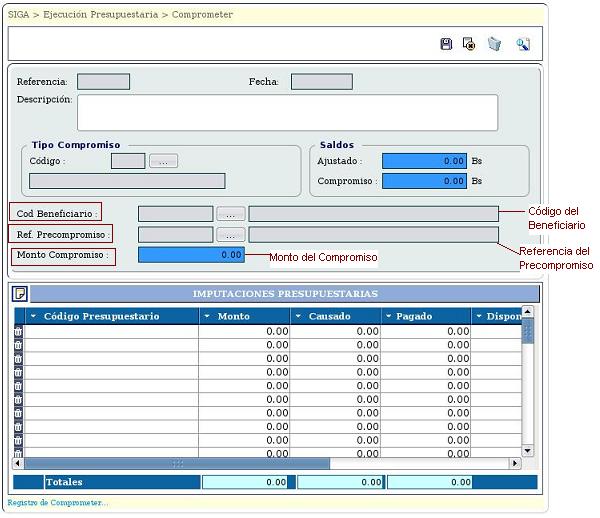Screen dimensions: 600x518
Task: Click the table's vertical scrollbar down arrow
Action: point(527,451)
